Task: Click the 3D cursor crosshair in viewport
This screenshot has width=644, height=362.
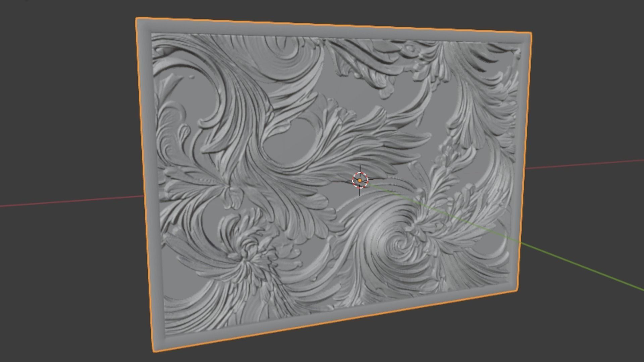Action: point(360,180)
